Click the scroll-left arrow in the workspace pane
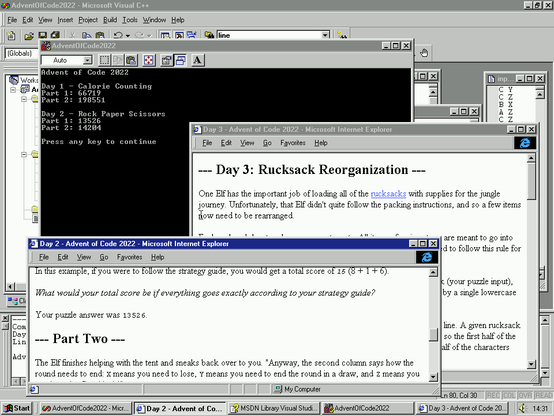This screenshot has width=554, height=416. pos(11,286)
